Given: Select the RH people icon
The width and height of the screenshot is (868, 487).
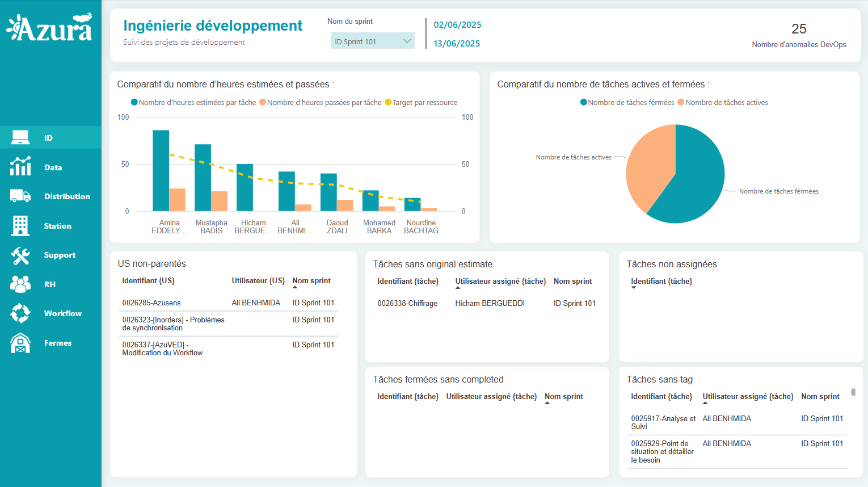Looking at the screenshot, I should coord(20,284).
